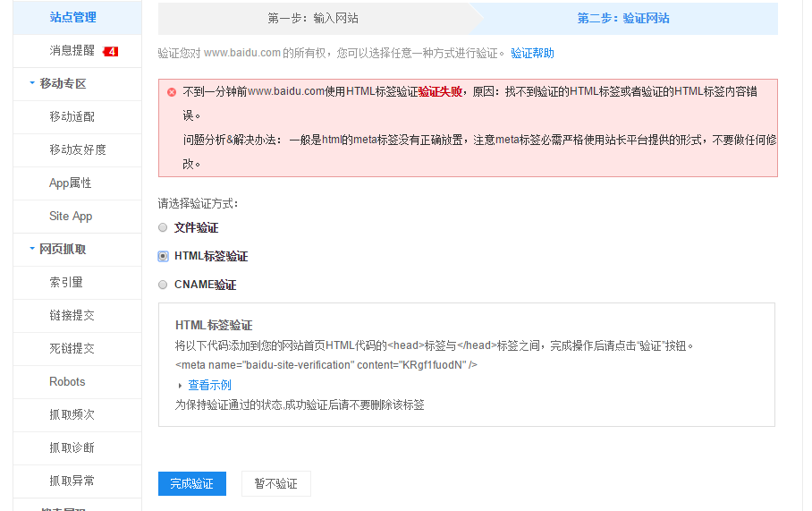Select the CNAME验证 radio button
The height and width of the screenshot is (511, 812).
click(x=163, y=285)
